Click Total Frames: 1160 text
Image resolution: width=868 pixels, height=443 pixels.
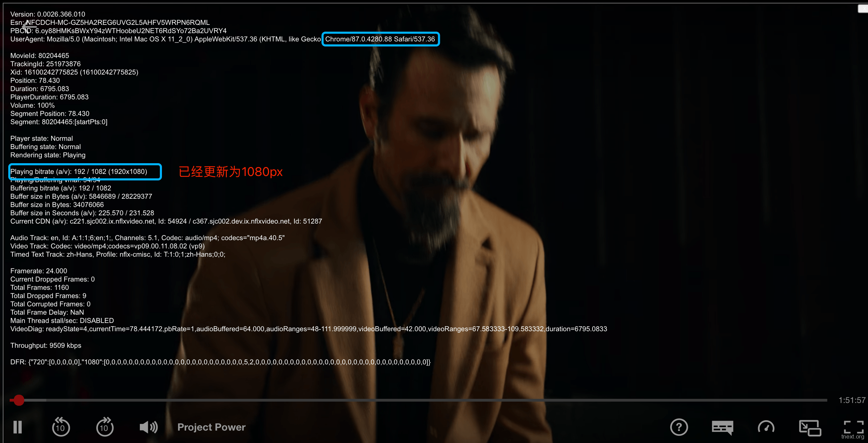click(x=40, y=287)
